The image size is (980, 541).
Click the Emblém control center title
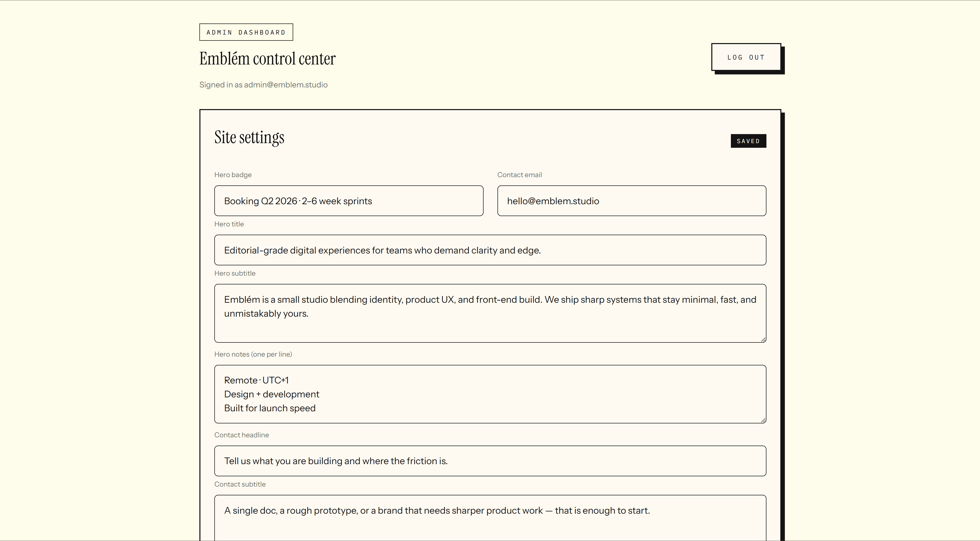click(x=267, y=58)
